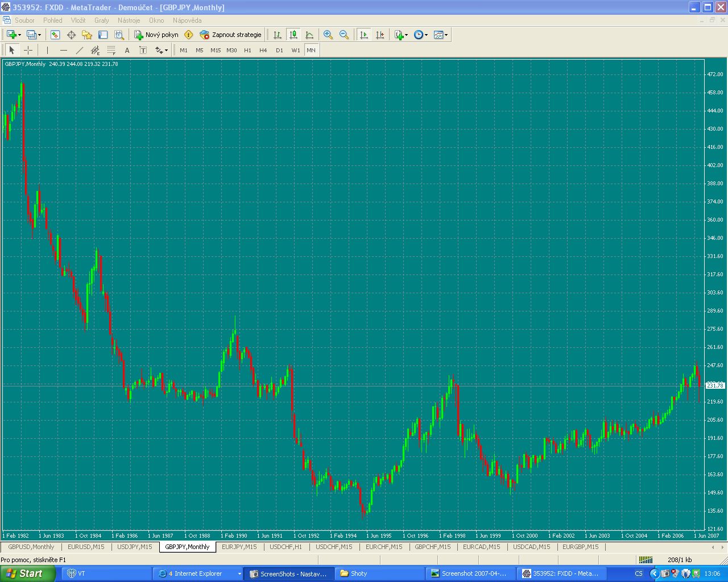Switch chart to candlestick view
This screenshot has width=728, height=582.
pyautogui.click(x=293, y=35)
